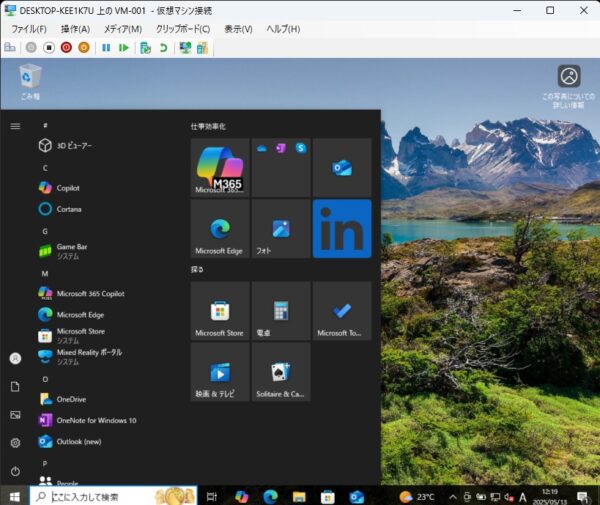Viewport: 600px width, 505px height.
Task: Click the Solitaire & Casual Games tile
Action: (281, 372)
